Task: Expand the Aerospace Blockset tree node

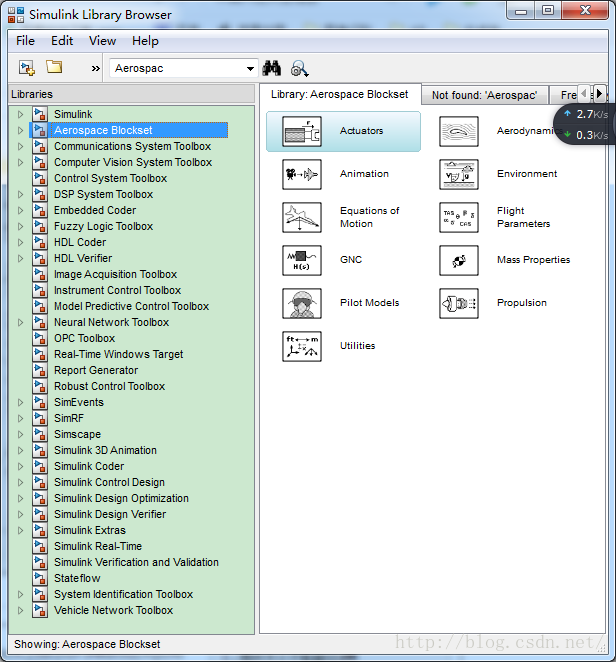Action: click(x=20, y=130)
